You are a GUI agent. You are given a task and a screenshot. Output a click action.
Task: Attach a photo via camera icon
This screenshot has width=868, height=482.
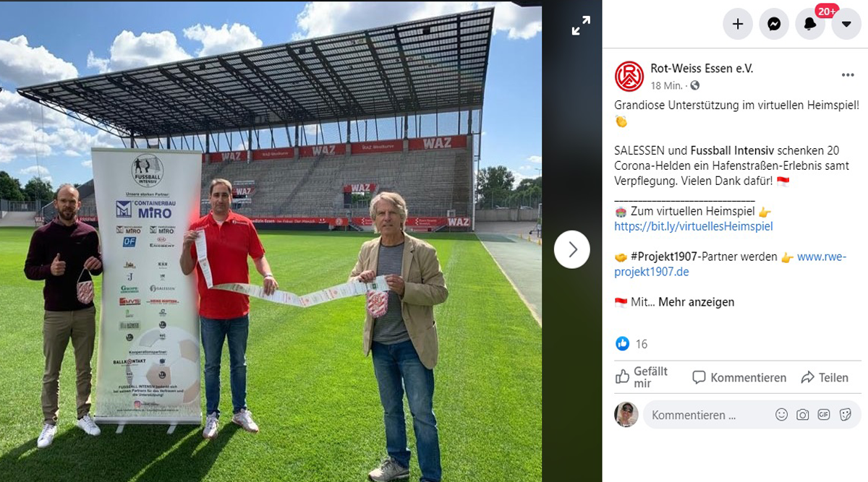click(802, 415)
